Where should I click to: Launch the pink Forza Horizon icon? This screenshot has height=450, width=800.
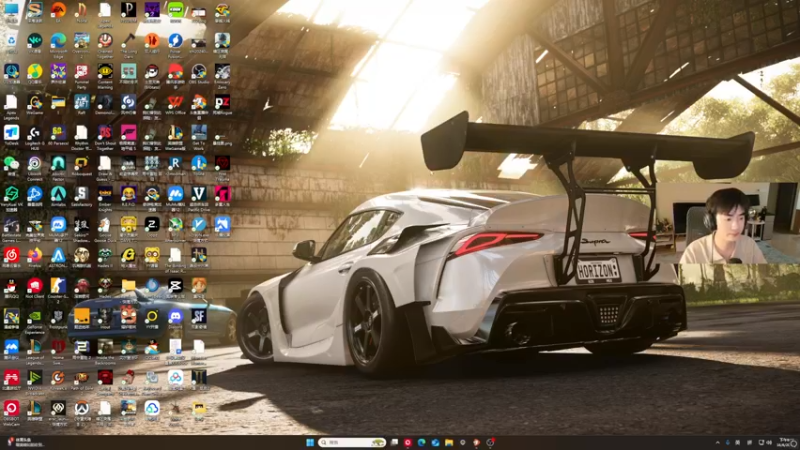point(129,133)
